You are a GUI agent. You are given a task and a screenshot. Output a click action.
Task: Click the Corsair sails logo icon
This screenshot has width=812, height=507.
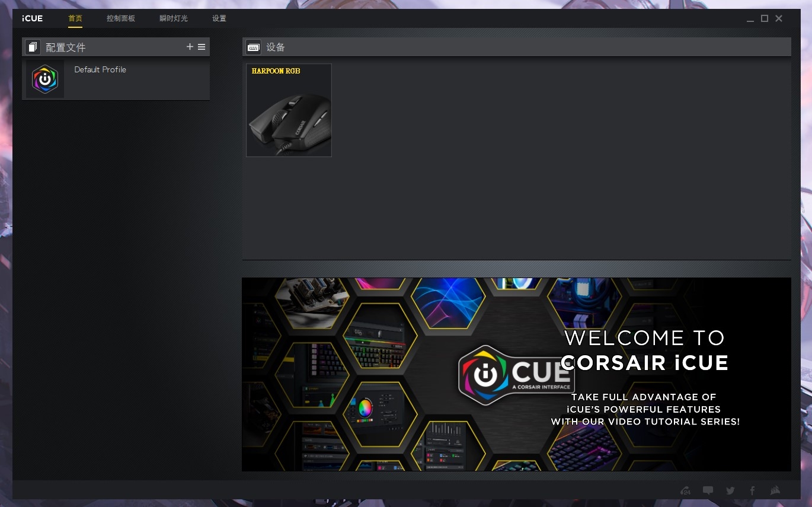point(775,490)
